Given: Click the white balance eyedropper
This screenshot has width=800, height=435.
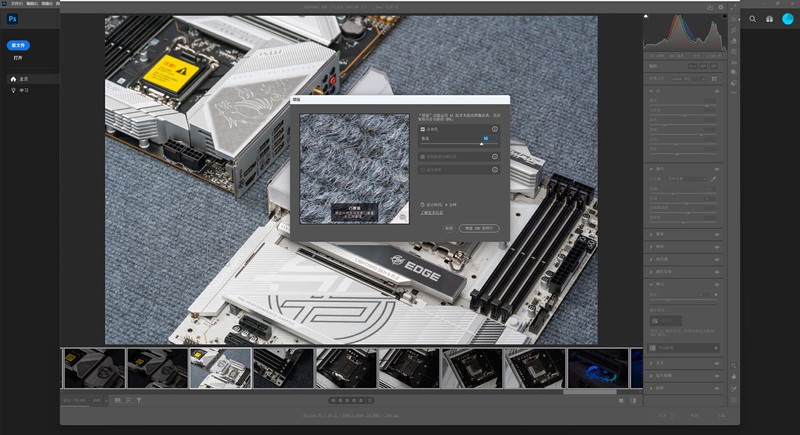Looking at the screenshot, I should pyautogui.click(x=713, y=179).
